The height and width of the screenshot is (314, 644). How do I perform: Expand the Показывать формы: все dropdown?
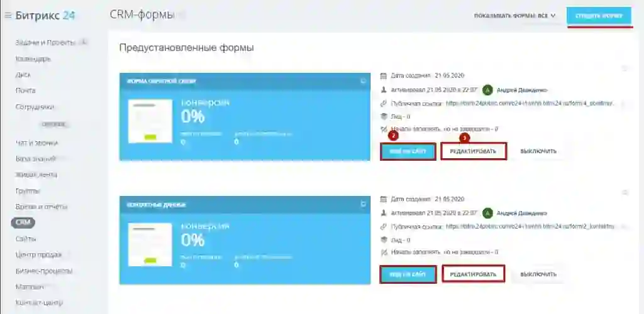coord(514,16)
